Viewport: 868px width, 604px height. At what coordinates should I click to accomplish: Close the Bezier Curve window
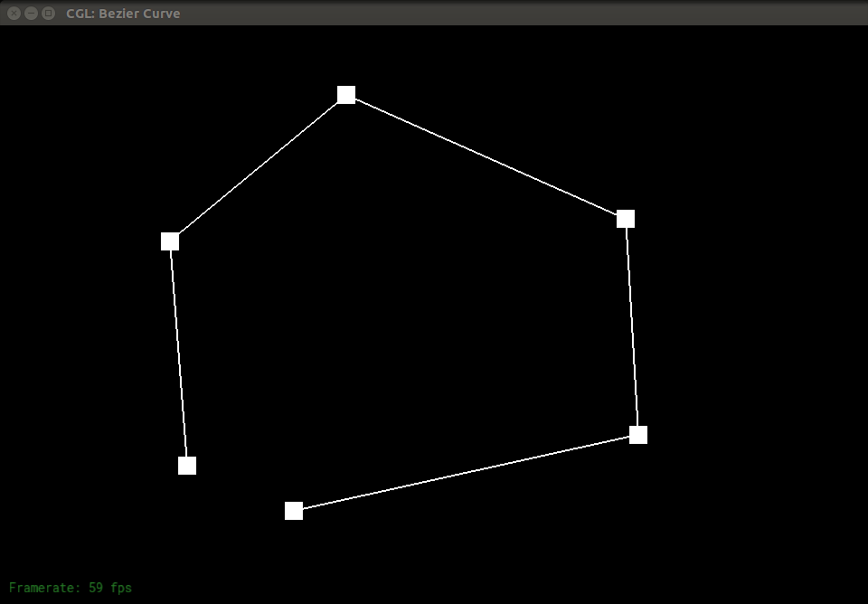pos(14,13)
